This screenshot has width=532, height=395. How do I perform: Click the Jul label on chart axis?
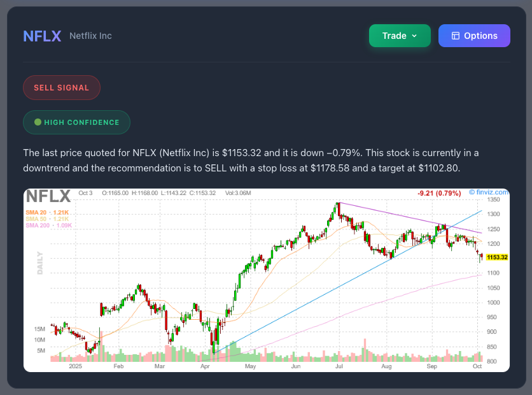pos(339,366)
